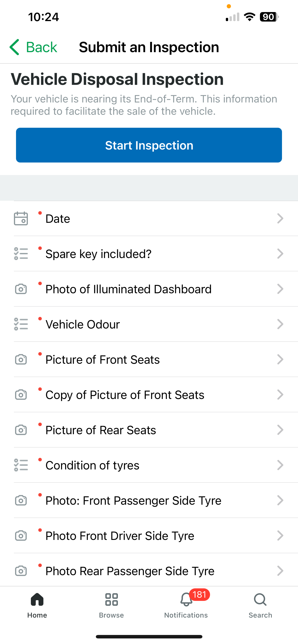Image resolution: width=298 pixels, height=644 pixels.
Task: Tap camera icon for Illuminated Dashboard photo
Action: pos(21,289)
